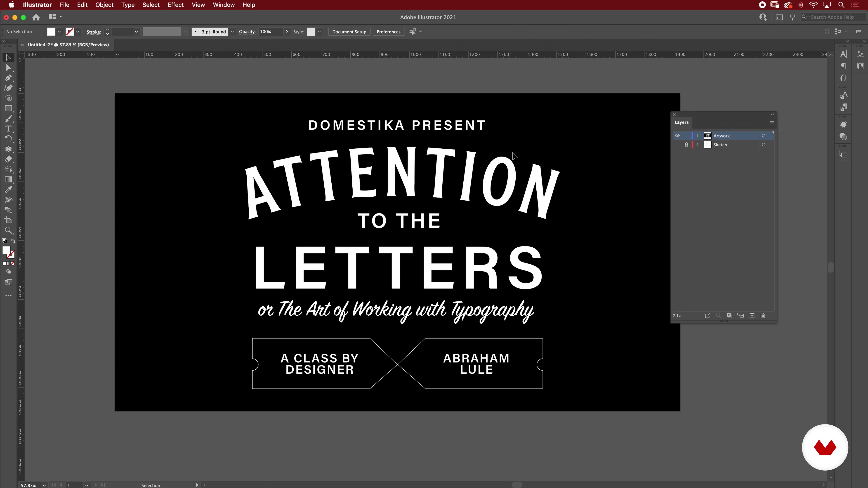The height and width of the screenshot is (488, 868).
Task: Reset to default fill and stroke
Action: tap(4, 241)
